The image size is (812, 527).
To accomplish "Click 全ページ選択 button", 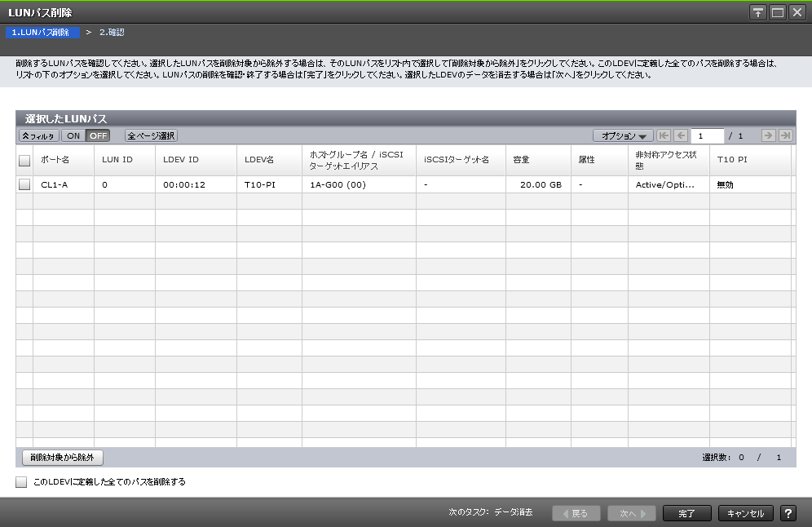I will point(151,135).
